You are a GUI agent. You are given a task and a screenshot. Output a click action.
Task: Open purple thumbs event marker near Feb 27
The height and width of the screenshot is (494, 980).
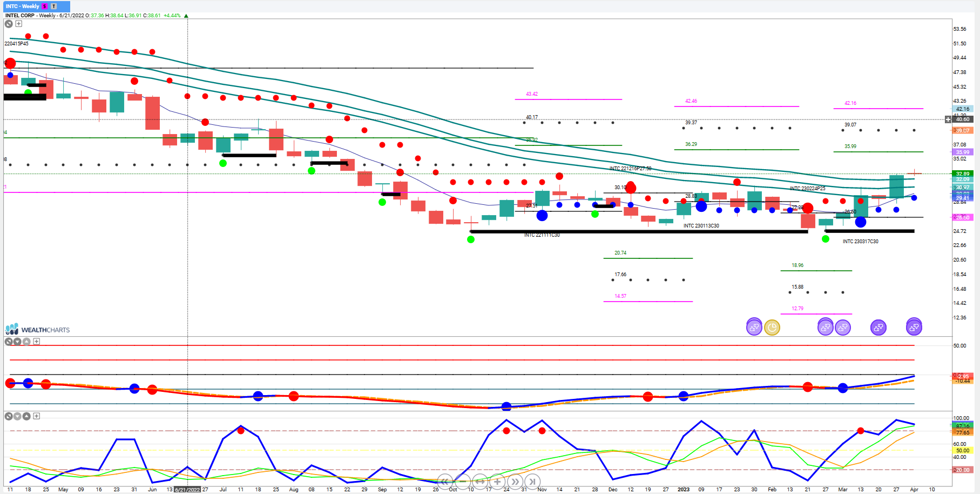(x=825, y=327)
